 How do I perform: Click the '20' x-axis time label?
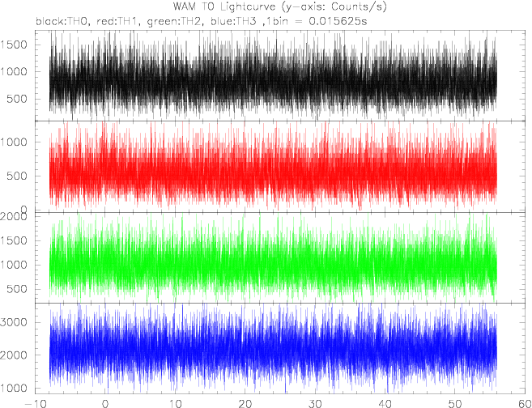[245, 404]
